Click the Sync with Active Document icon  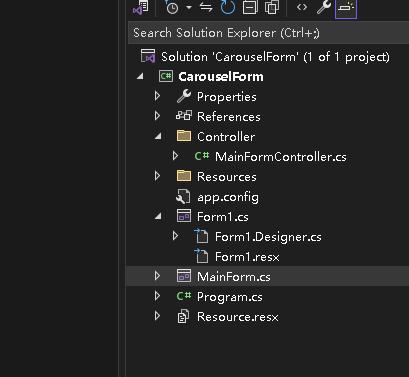click(206, 7)
